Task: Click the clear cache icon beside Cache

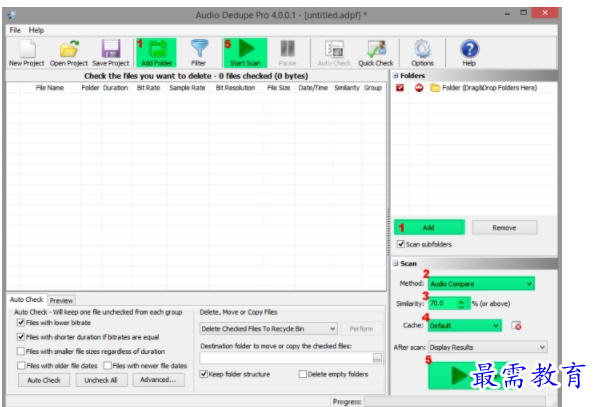Action: [516, 326]
